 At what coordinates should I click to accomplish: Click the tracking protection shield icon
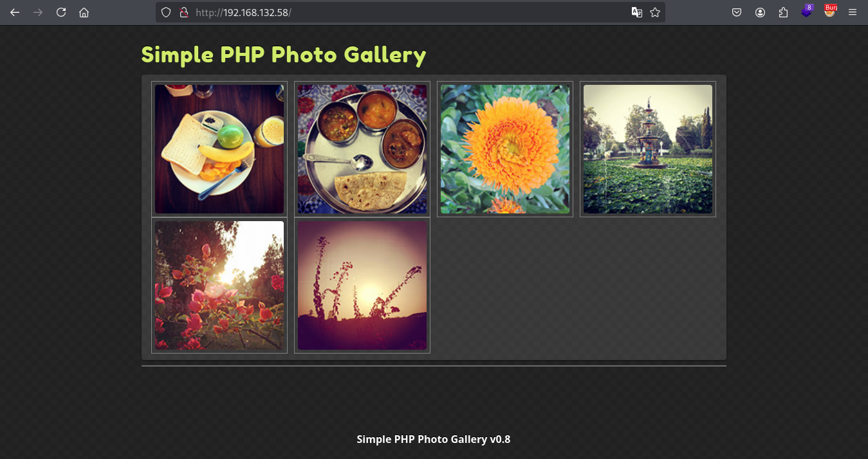click(166, 12)
